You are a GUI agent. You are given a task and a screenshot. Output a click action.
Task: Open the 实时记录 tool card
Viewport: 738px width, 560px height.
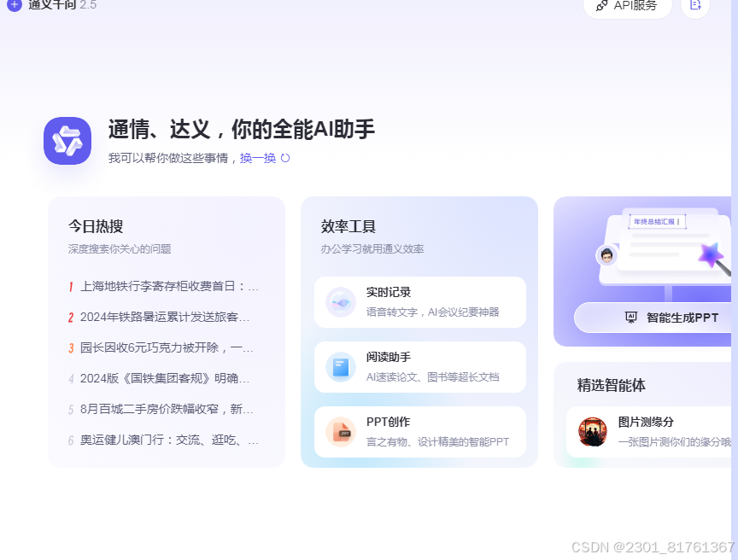(x=420, y=302)
